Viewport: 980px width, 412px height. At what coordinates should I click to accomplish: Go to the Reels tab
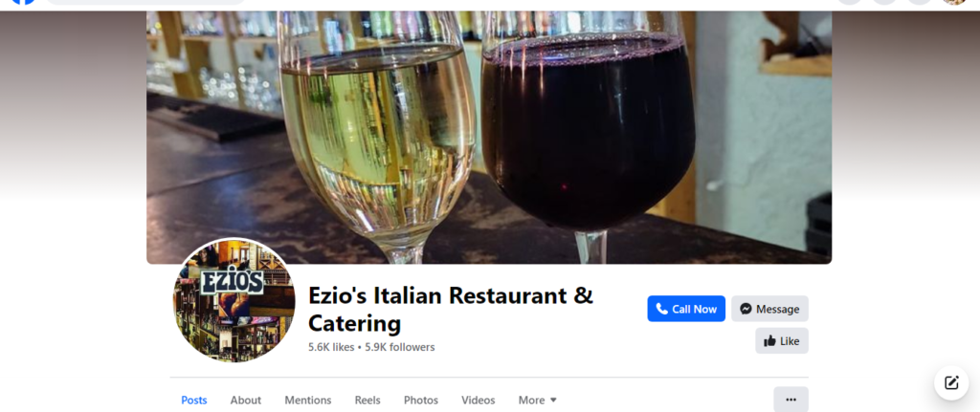point(367,401)
